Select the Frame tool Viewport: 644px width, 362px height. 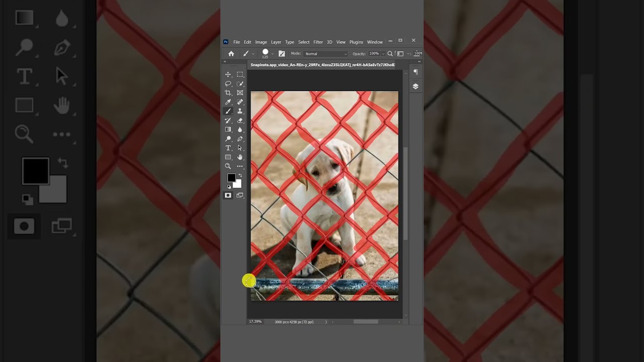click(x=240, y=93)
